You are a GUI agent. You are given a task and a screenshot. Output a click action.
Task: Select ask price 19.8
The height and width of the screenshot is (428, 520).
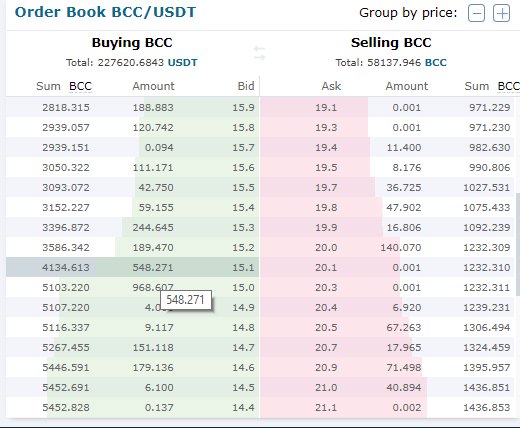[326, 207]
